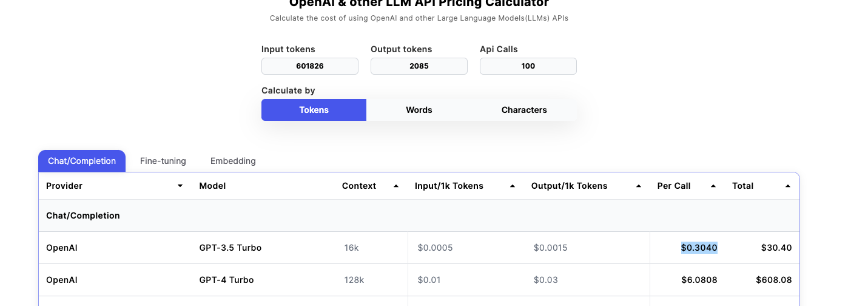Click the Input tokens field
Viewport: 868px width, 306px height.
pos(310,66)
